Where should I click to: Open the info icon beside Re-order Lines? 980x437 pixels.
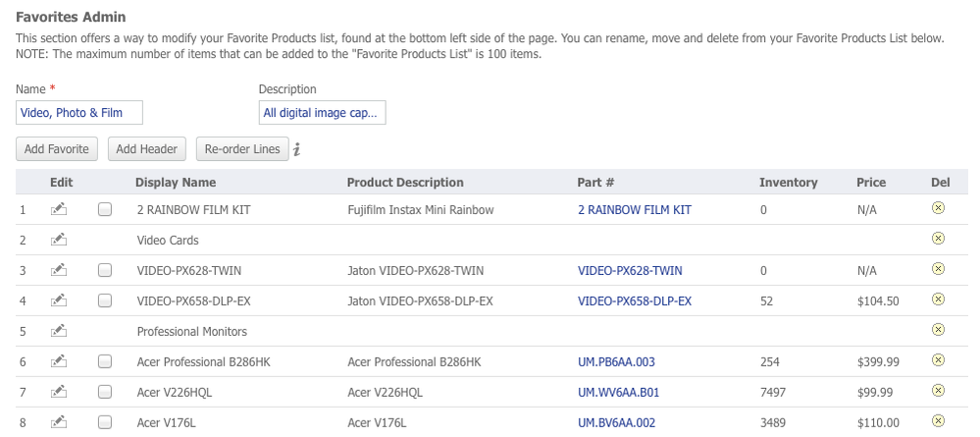tap(297, 149)
